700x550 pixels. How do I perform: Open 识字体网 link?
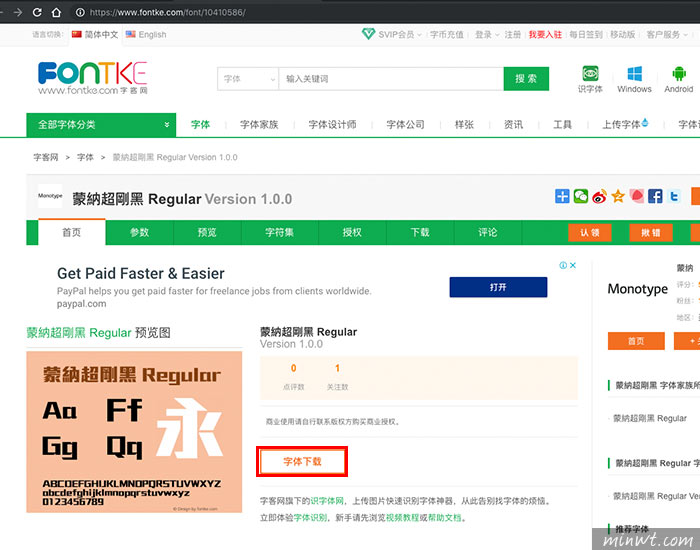327,501
